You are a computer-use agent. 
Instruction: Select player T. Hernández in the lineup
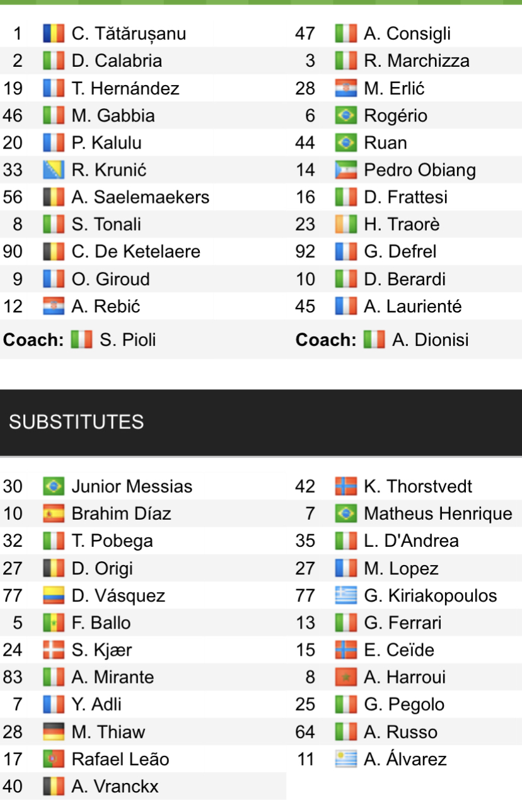[x=125, y=88]
